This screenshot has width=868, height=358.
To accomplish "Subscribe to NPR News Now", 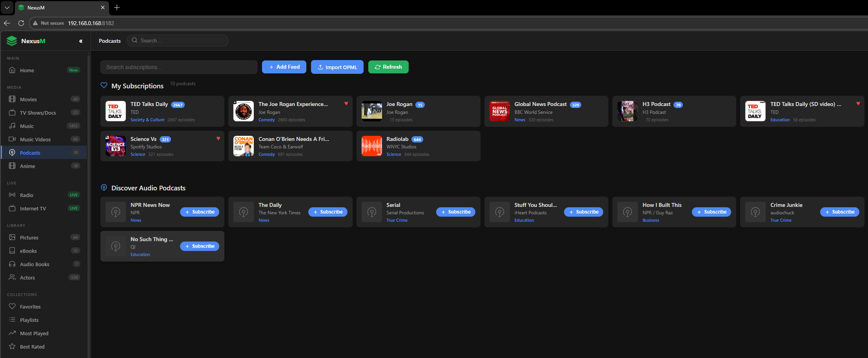I will click(200, 212).
